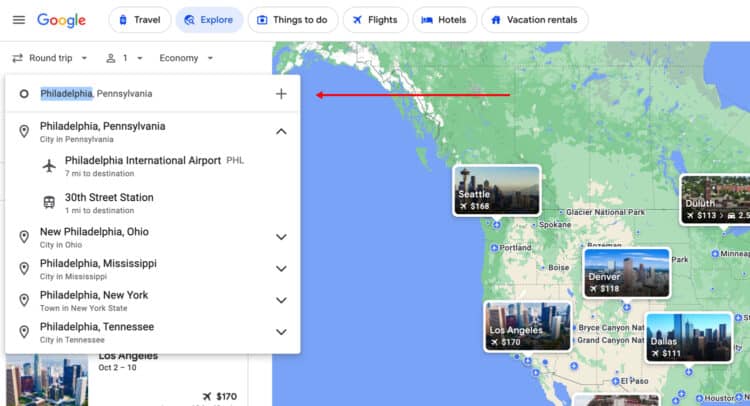The width and height of the screenshot is (750, 406).
Task: Open the Denver $118 destination card
Action: [x=627, y=272]
